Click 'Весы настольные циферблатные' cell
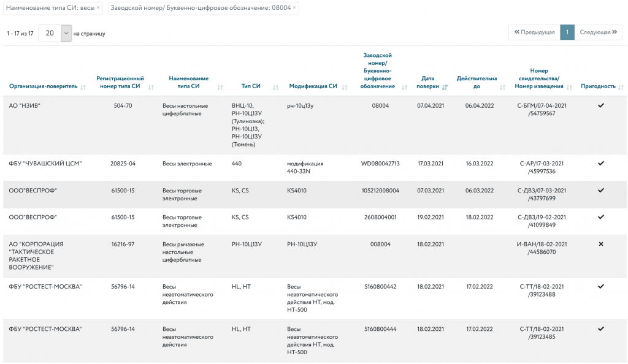The height and width of the screenshot is (364, 628). (x=185, y=110)
